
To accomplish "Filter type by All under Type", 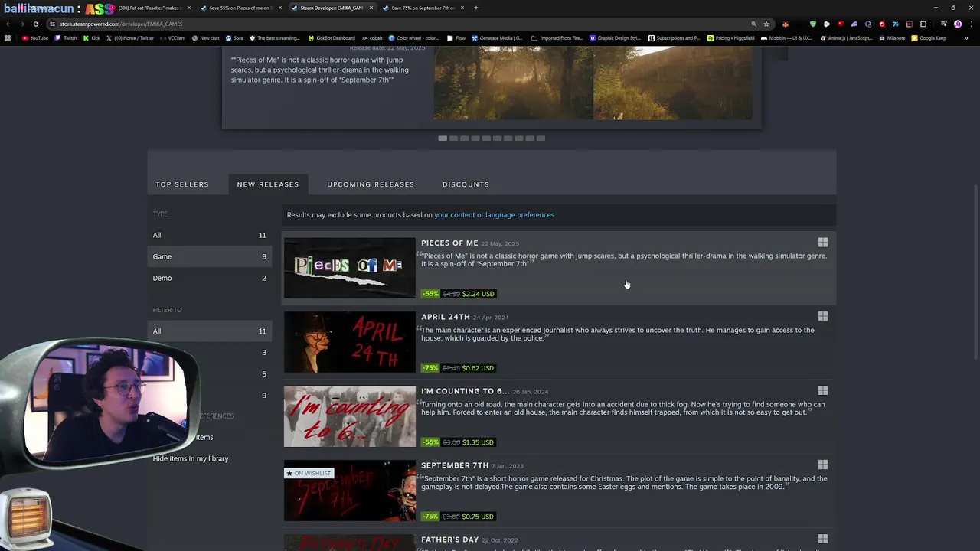I will point(209,235).
